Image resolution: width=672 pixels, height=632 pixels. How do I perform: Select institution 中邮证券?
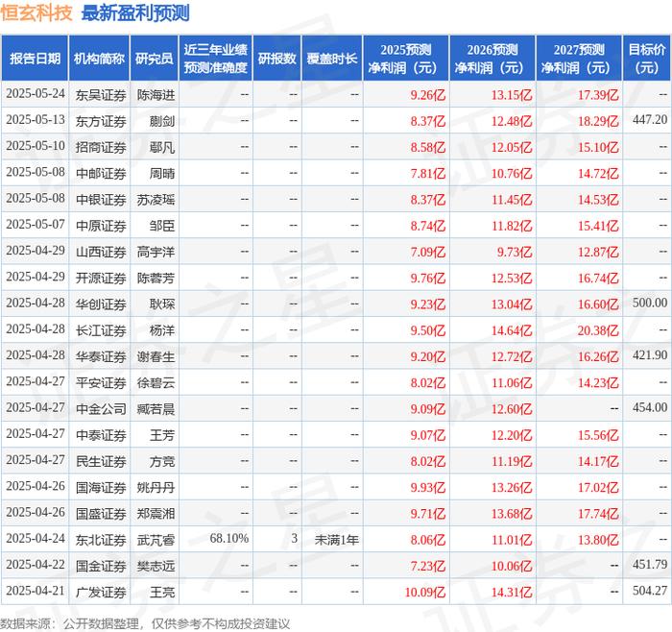point(101,173)
